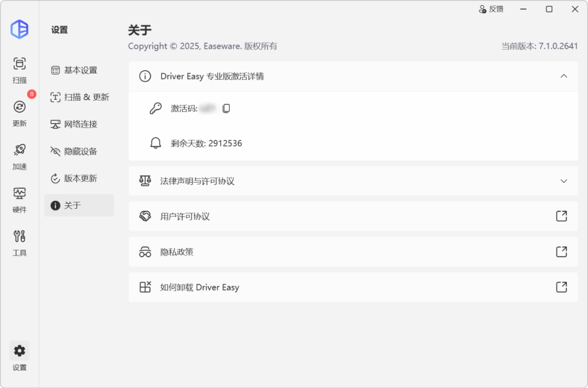This screenshot has height=388, width=588.
Task: Click the bell icon beside 剩余天数
Action: (x=155, y=143)
